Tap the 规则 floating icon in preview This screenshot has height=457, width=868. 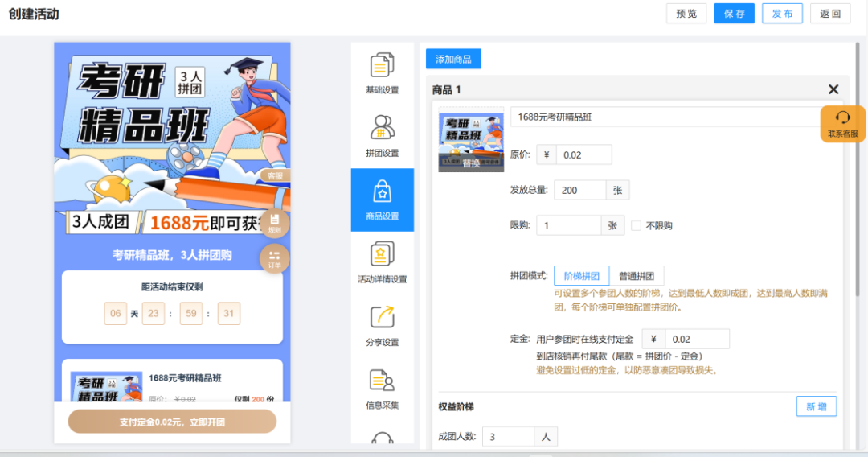(x=275, y=223)
